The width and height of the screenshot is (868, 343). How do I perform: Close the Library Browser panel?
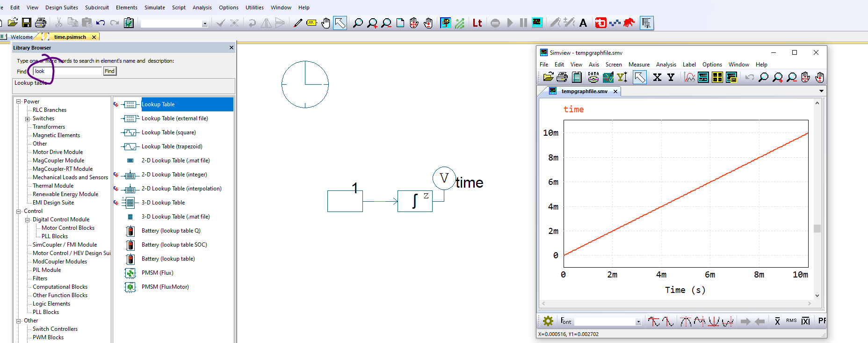click(231, 48)
